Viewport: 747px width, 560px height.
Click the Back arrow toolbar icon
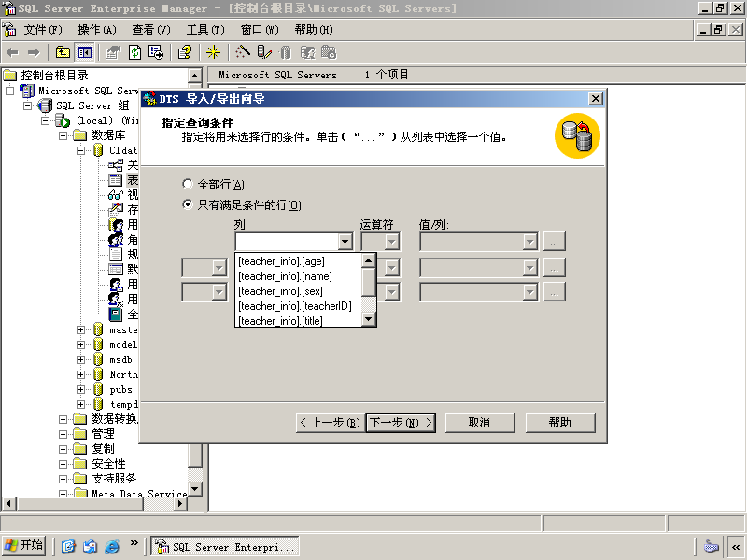point(13,52)
